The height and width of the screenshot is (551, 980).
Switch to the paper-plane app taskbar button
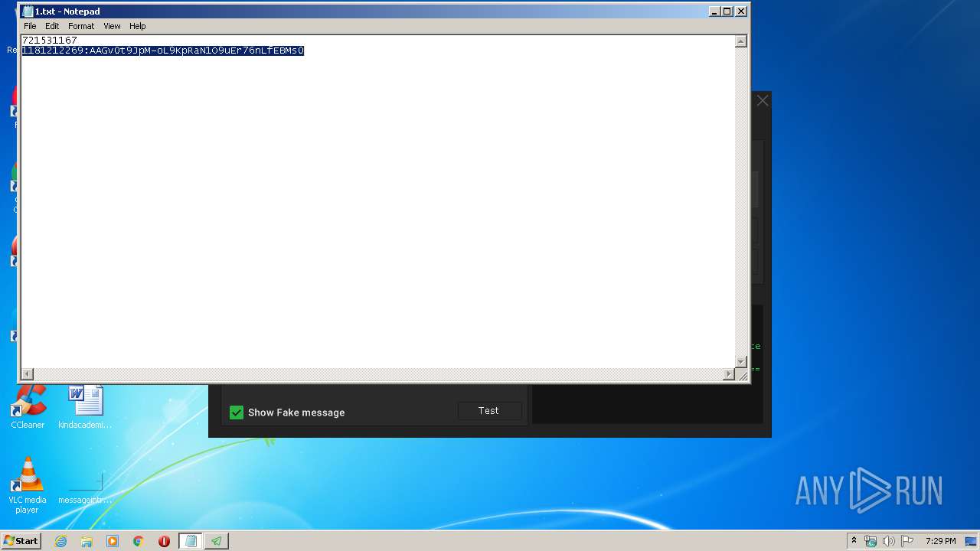[217, 541]
